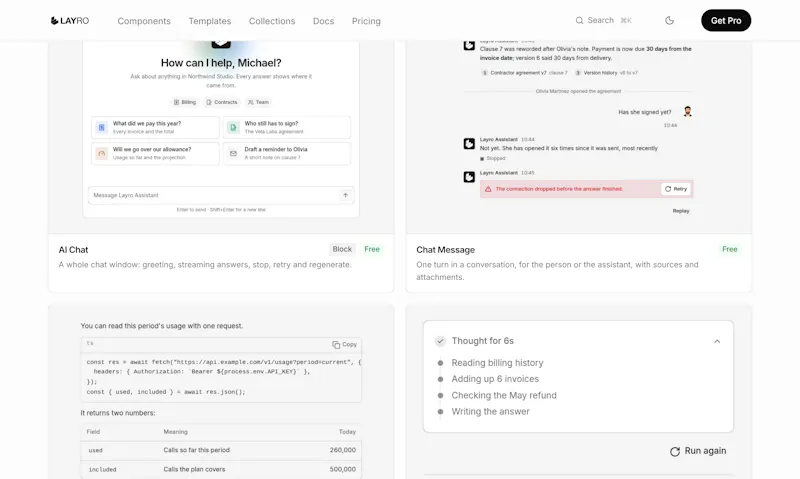
Task: Click the Layro logo in the header
Action: tap(70, 21)
